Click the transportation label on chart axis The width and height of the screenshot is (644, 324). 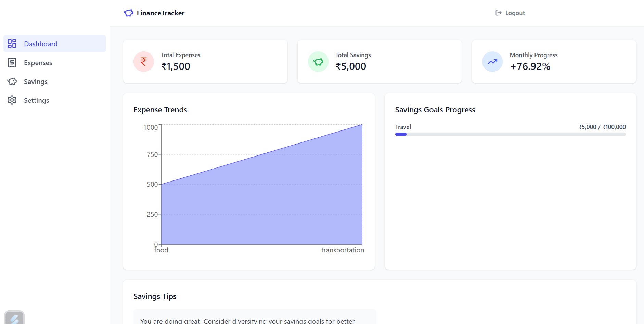click(x=343, y=250)
